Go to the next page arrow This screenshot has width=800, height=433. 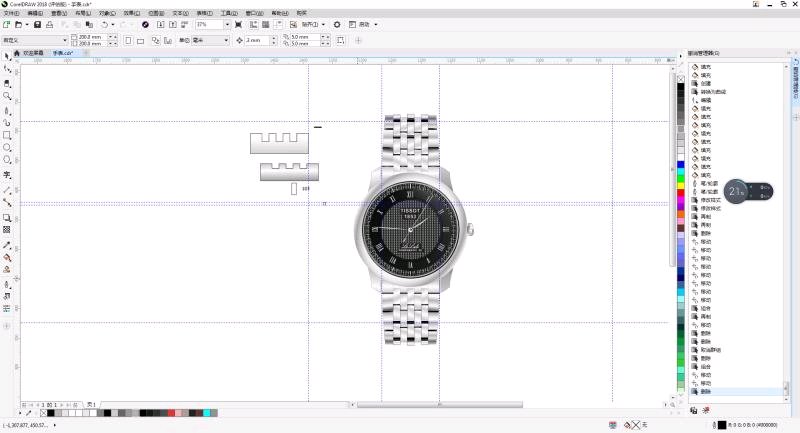62,405
